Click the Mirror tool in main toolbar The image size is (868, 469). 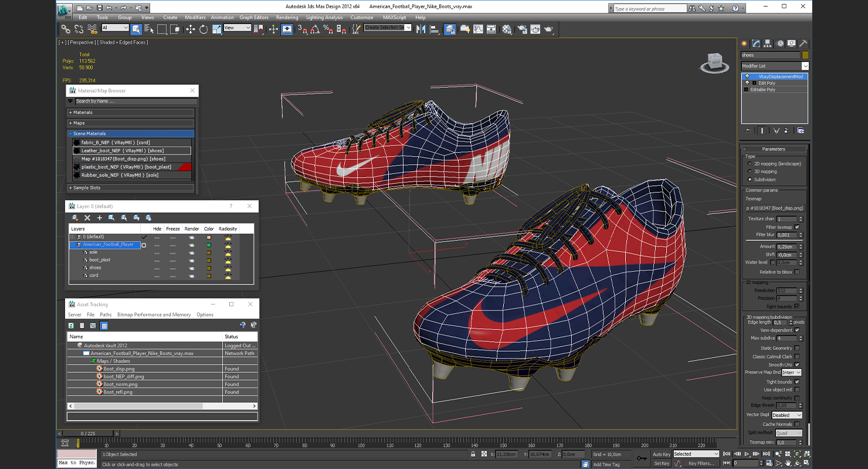[x=421, y=29]
